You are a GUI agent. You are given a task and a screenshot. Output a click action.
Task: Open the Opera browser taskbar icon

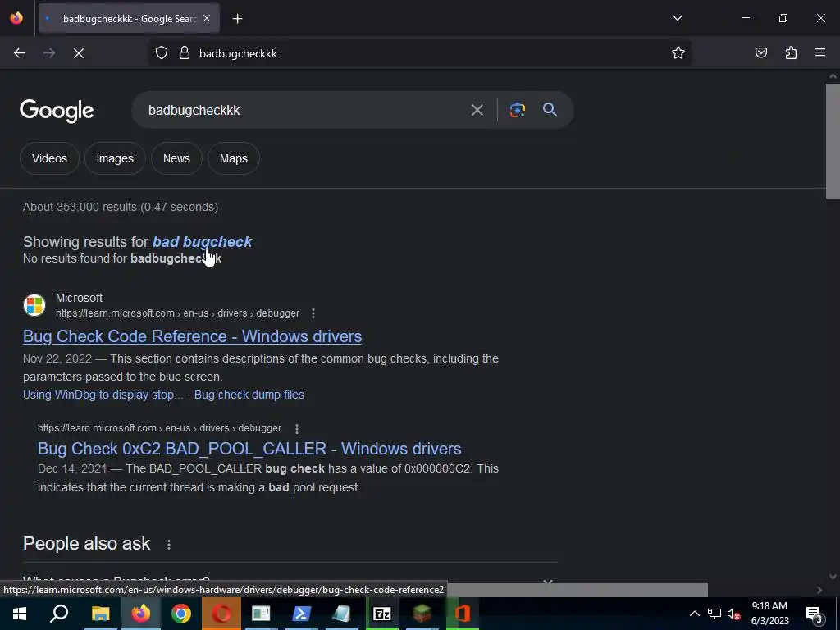tap(221, 614)
